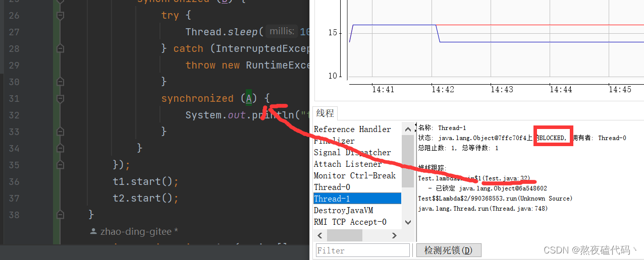Screen dimensions: 644x260
Task: Click the 总阻止数: 1, 总等待数: 1 line
Action: click(458, 148)
